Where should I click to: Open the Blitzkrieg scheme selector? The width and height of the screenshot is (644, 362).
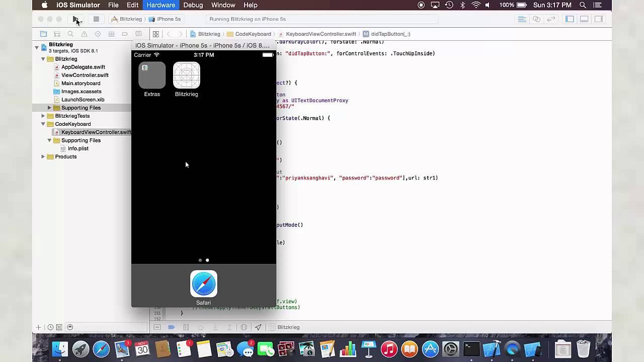click(x=127, y=19)
